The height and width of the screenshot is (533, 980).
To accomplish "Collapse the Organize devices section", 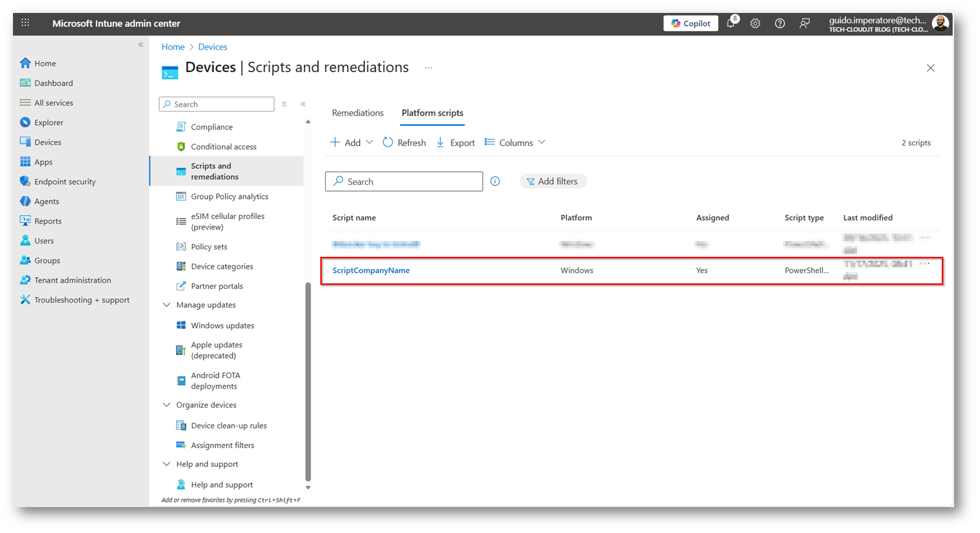I will (x=167, y=405).
